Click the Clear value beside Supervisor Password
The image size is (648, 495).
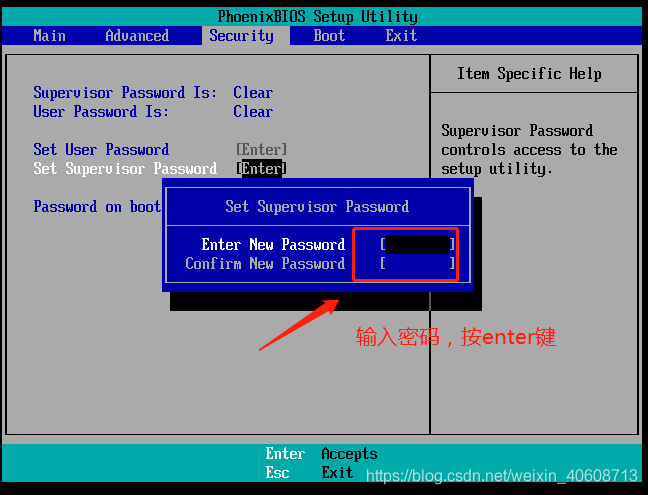coord(253,93)
